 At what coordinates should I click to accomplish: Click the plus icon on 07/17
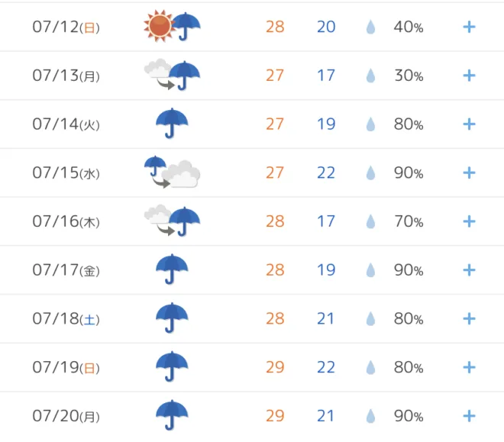tap(469, 269)
